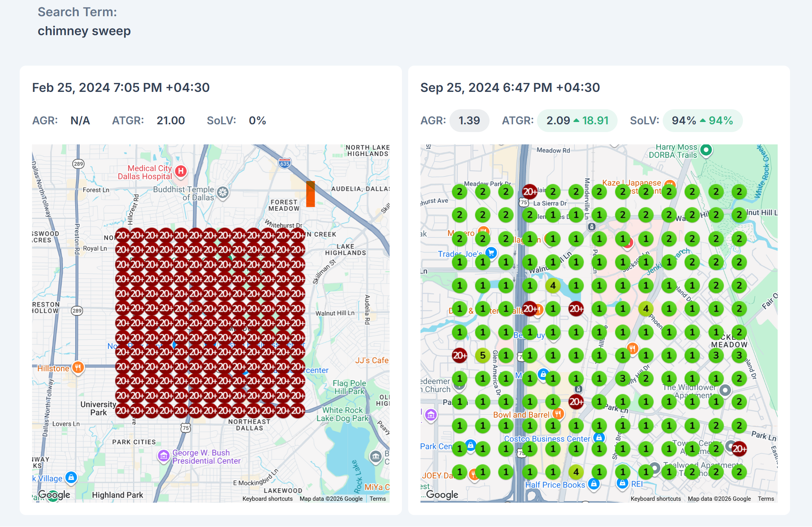Click the 'FOREST MEADOW' map label

pos(284,205)
